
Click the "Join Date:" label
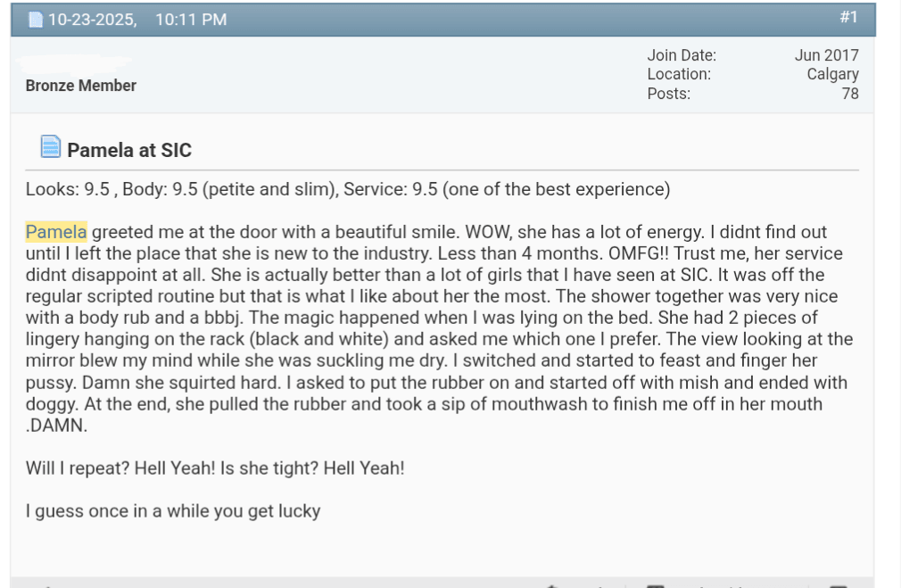click(682, 55)
